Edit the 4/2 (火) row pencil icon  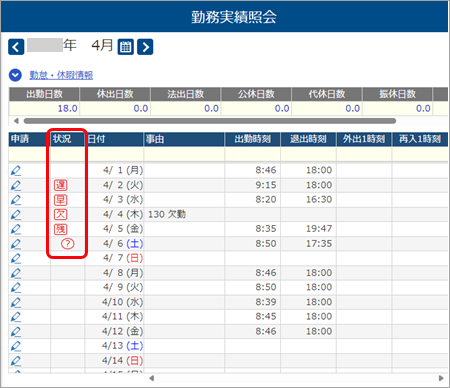tap(16, 185)
